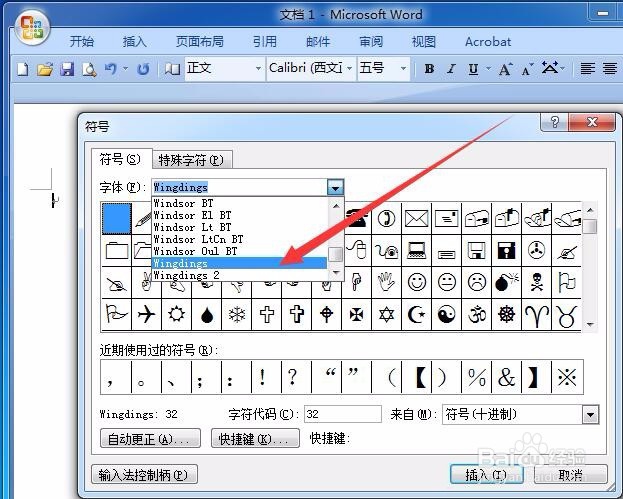Screen dimensions: 623x499
Task: Shrink font size icon
Action: [x=527, y=70]
